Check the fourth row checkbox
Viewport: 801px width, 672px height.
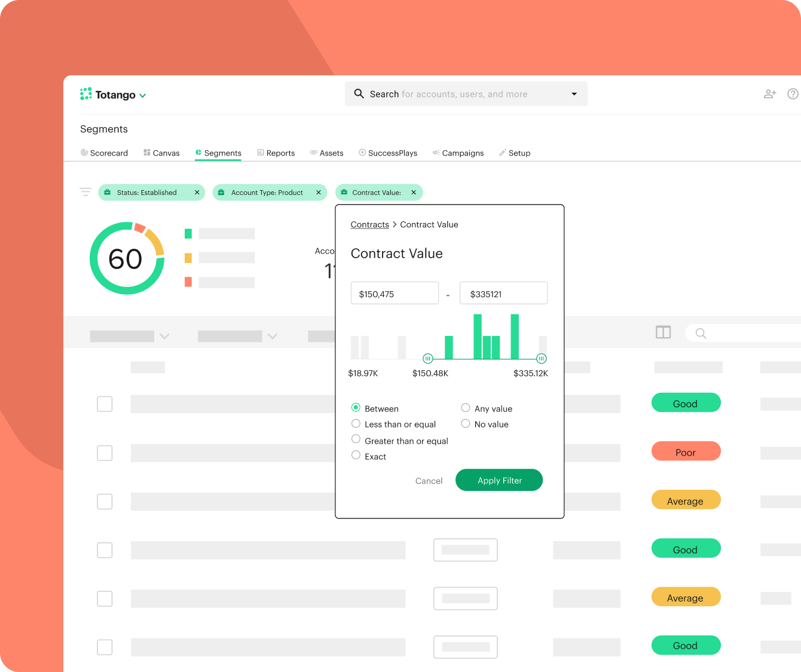coord(105,550)
